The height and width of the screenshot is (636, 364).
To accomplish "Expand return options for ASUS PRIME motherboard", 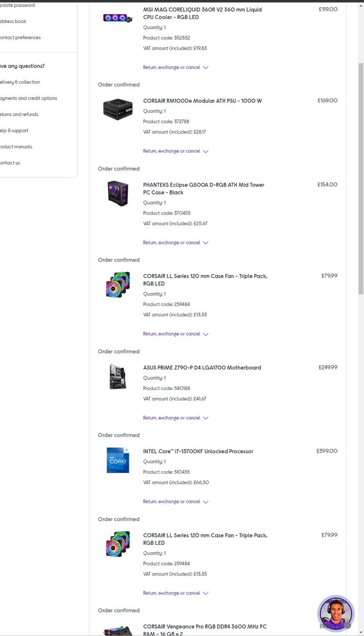I will [175, 418].
